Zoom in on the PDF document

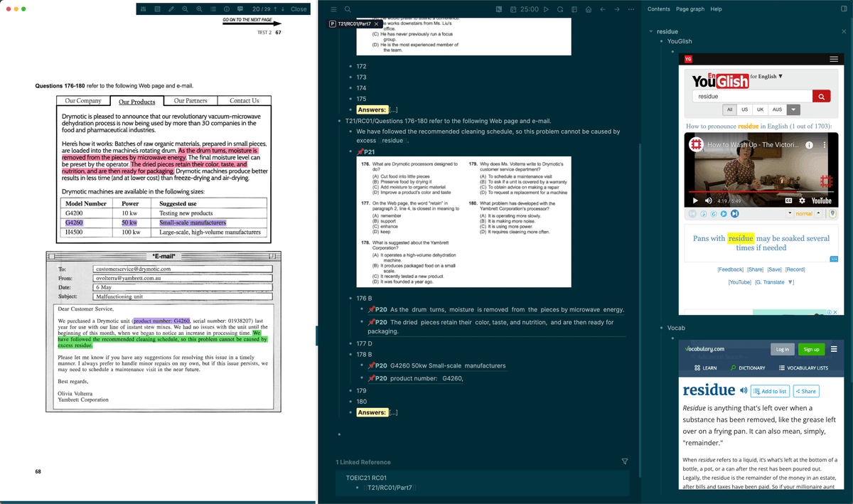pyautogui.click(x=199, y=9)
